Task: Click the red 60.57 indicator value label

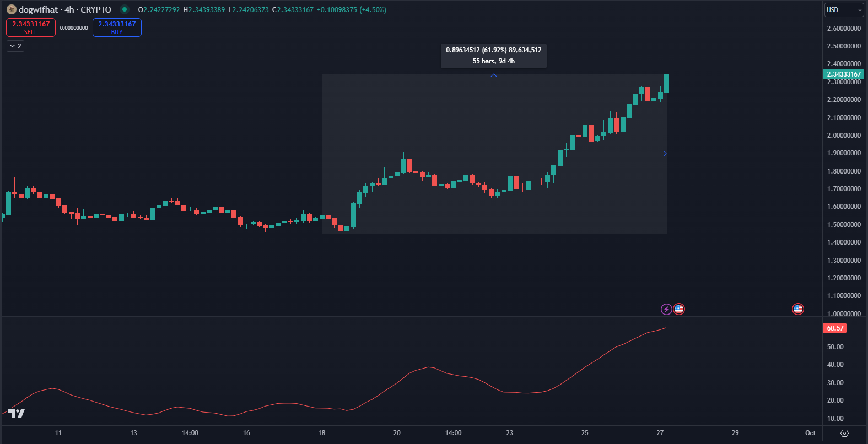Action: pyautogui.click(x=835, y=328)
